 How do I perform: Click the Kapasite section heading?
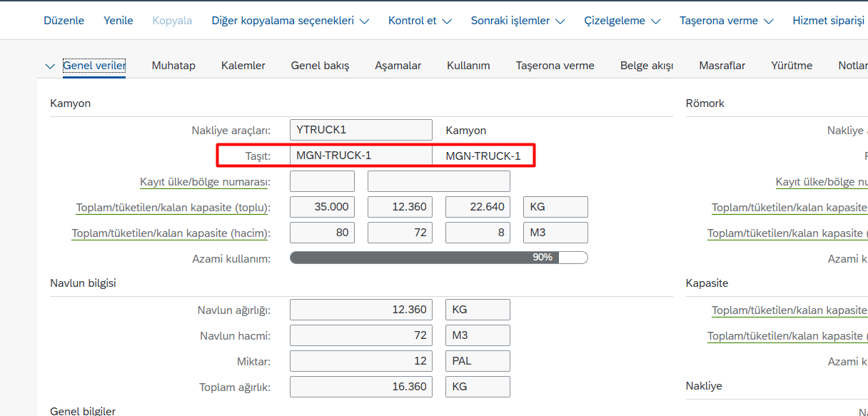coord(707,283)
